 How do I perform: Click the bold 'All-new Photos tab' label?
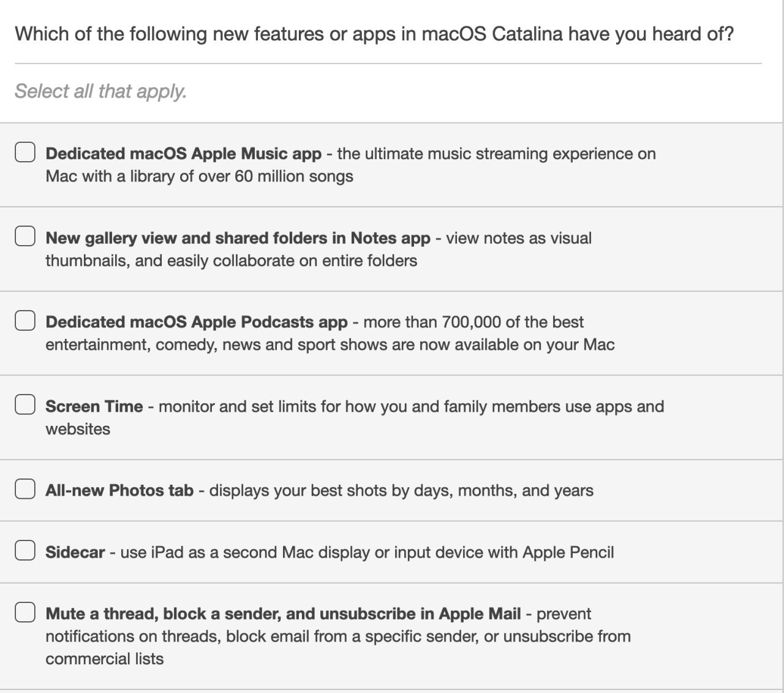[x=119, y=490]
